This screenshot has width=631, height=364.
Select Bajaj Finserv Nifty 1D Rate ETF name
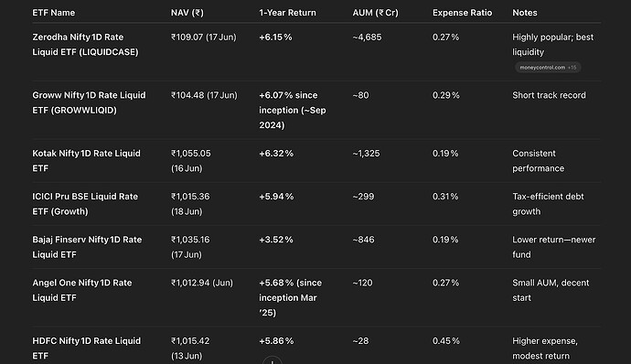[x=87, y=247]
